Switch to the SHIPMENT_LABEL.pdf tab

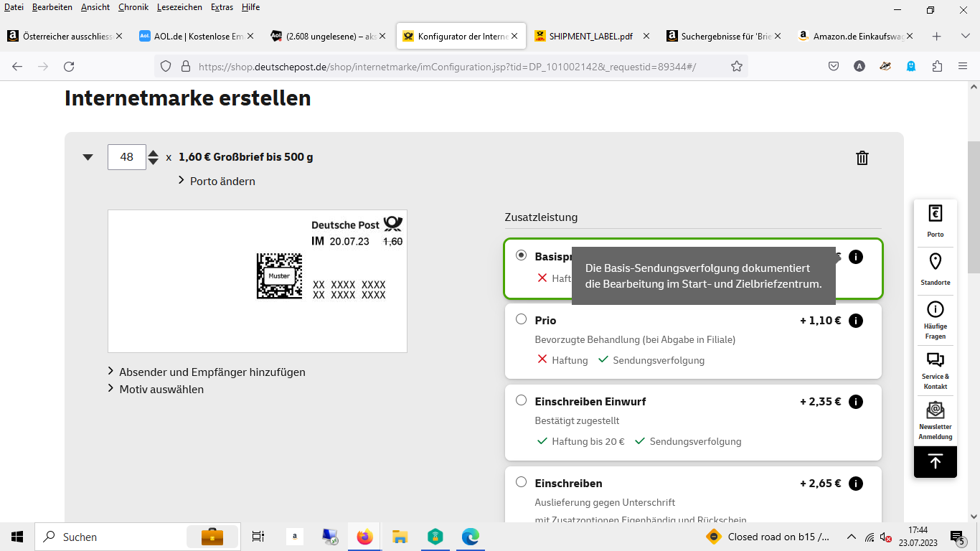(x=591, y=36)
